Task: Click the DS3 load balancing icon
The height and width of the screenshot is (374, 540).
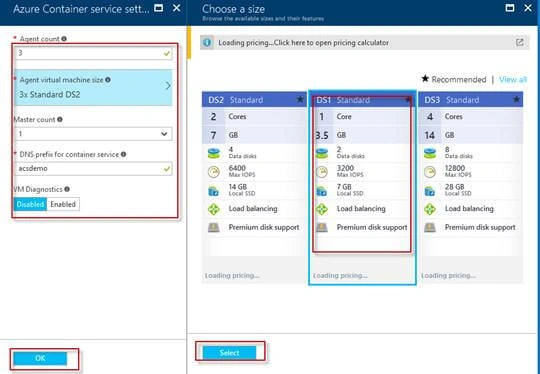Action: coord(430,209)
